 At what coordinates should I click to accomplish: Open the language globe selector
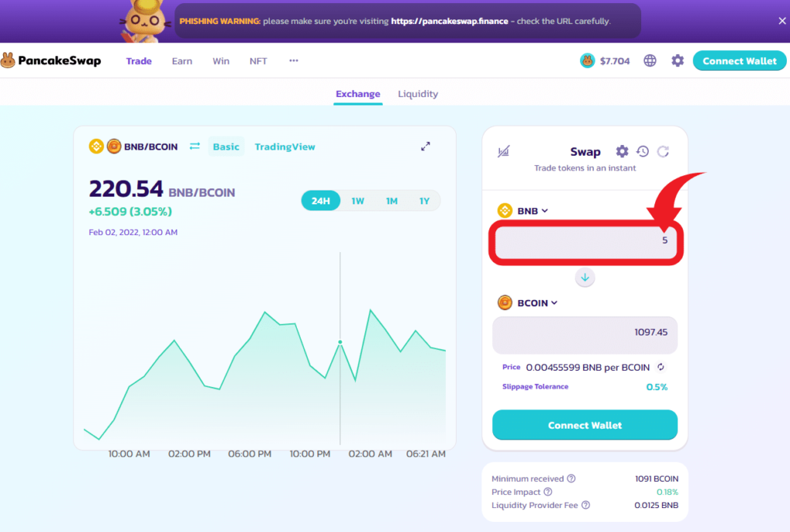650,61
